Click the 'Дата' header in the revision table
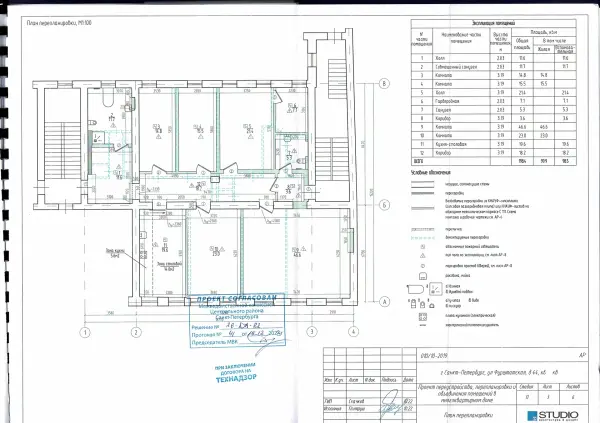The image size is (600, 423). (x=409, y=380)
